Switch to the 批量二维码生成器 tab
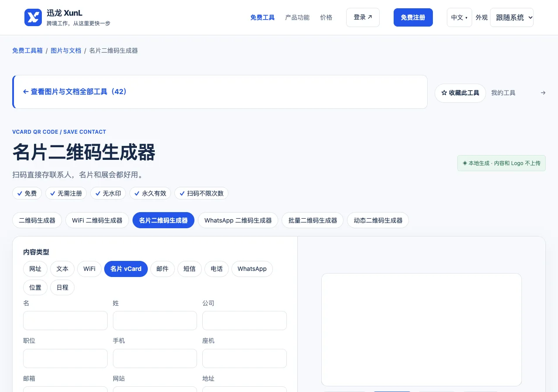The height and width of the screenshot is (392, 558). pos(313,220)
